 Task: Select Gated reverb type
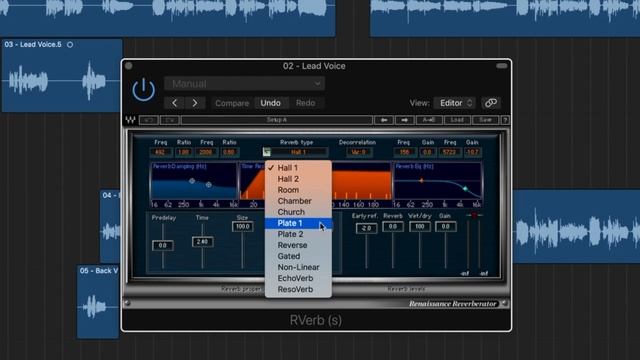[298, 256]
